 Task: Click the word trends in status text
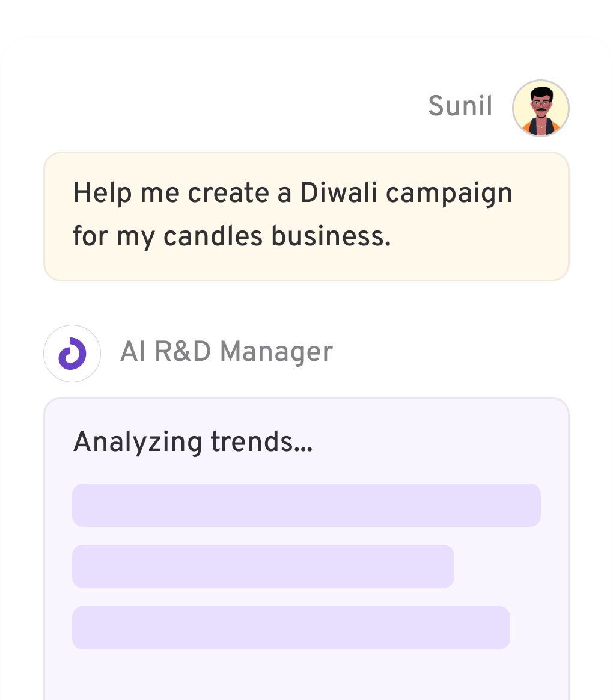pyautogui.click(x=261, y=443)
